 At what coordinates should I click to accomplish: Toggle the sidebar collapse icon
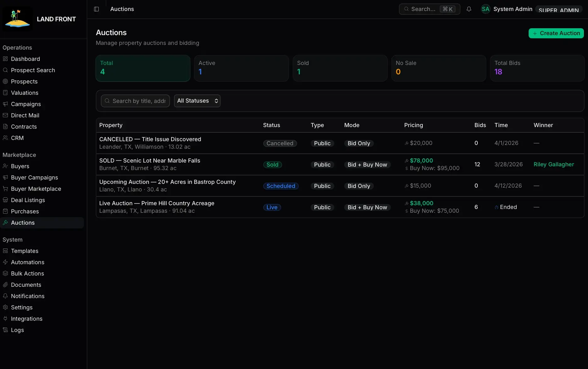point(96,9)
